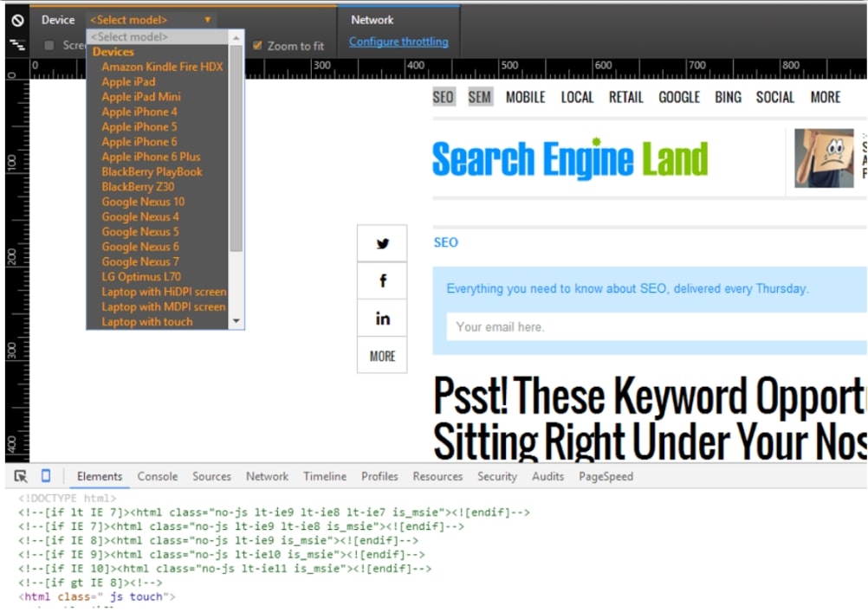Select Google Nexus 7 device
This screenshot has width=868, height=612.
click(140, 261)
